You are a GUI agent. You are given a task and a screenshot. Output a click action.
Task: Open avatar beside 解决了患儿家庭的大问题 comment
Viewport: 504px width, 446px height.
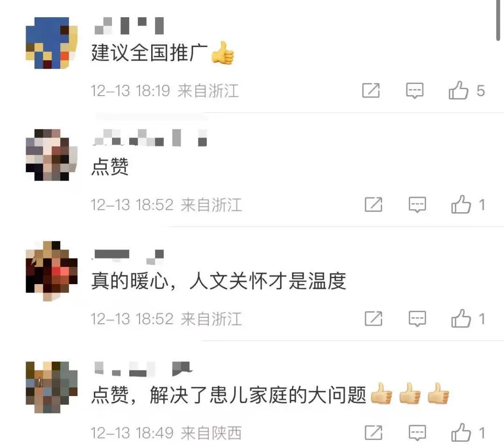point(52,387)
